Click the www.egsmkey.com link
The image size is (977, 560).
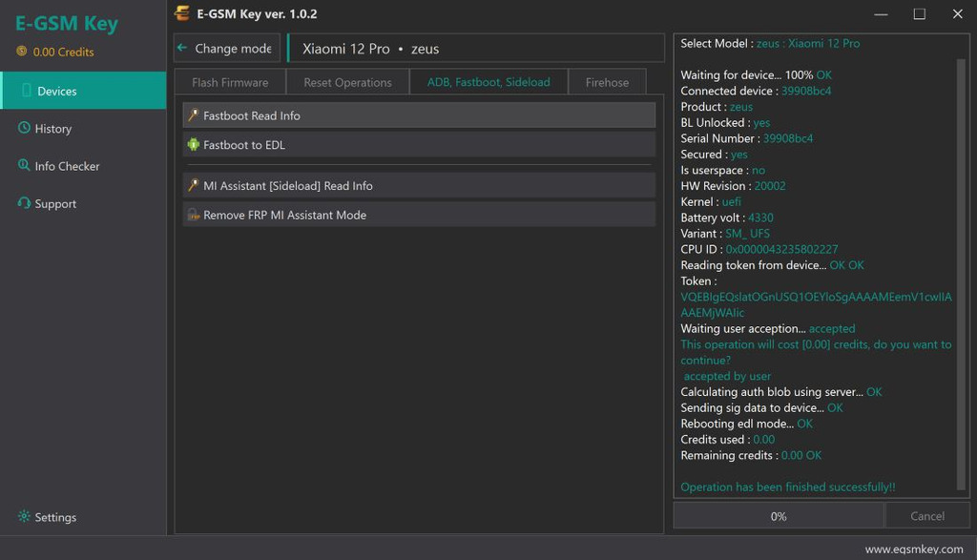click(x=914, y=549)
